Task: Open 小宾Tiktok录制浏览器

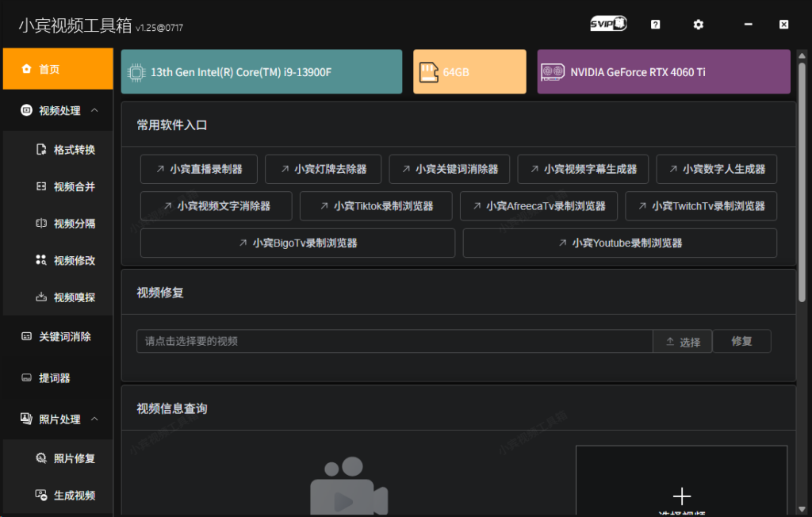Action: click(x=376, y=205)
